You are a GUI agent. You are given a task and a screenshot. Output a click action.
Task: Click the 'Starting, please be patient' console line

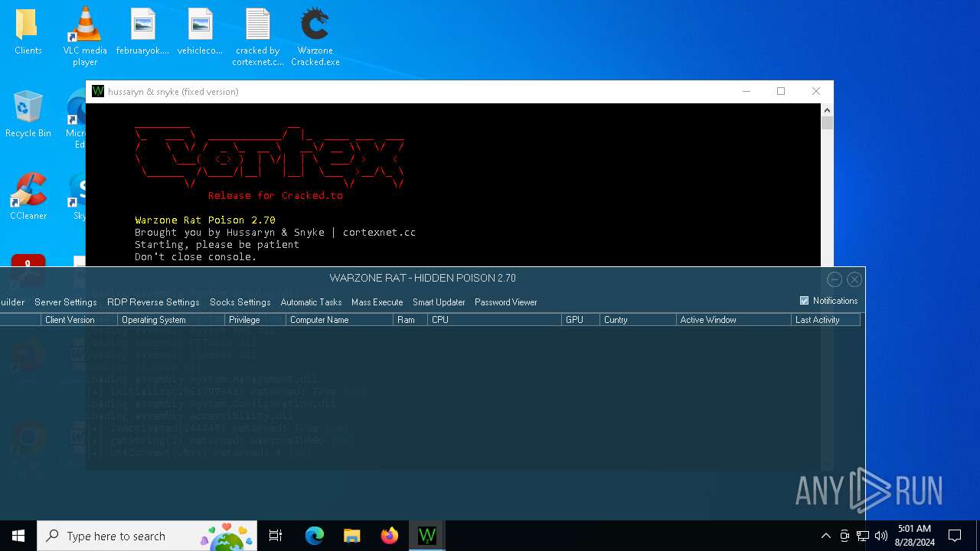point(217,245)
